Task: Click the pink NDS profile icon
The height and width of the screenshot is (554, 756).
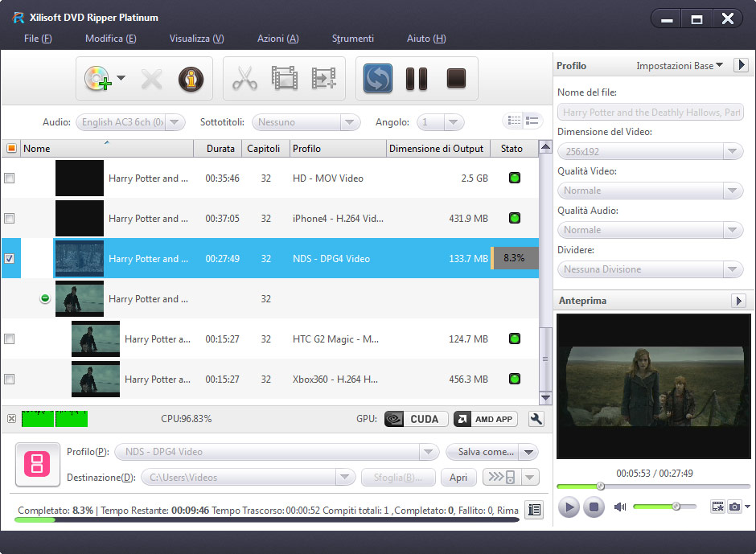Action: point(38,464)
